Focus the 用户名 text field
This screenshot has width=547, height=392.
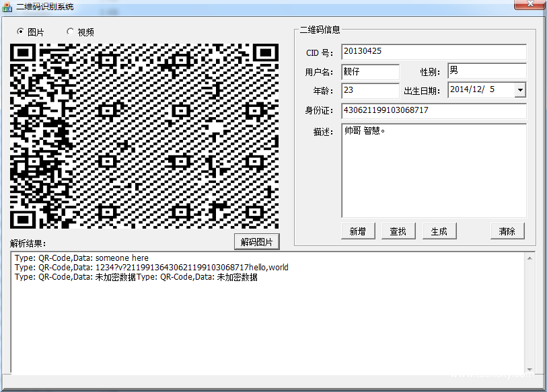point(370,71)
